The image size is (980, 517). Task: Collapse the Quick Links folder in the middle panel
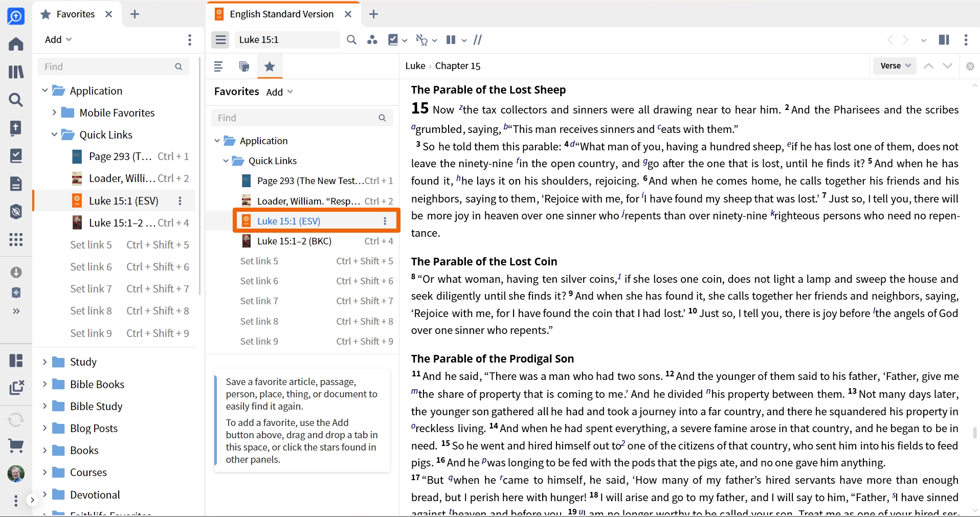click(x=226, y=161)
